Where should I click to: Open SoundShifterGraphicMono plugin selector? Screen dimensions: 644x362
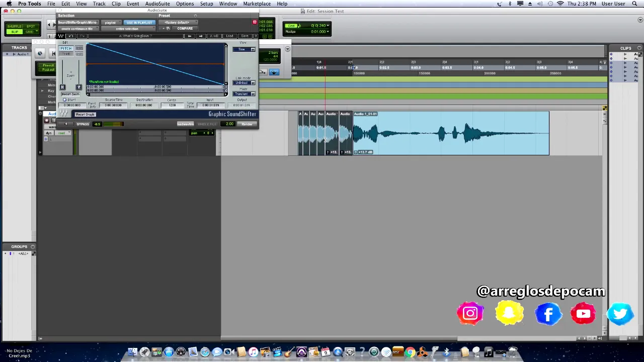(78, 22)
